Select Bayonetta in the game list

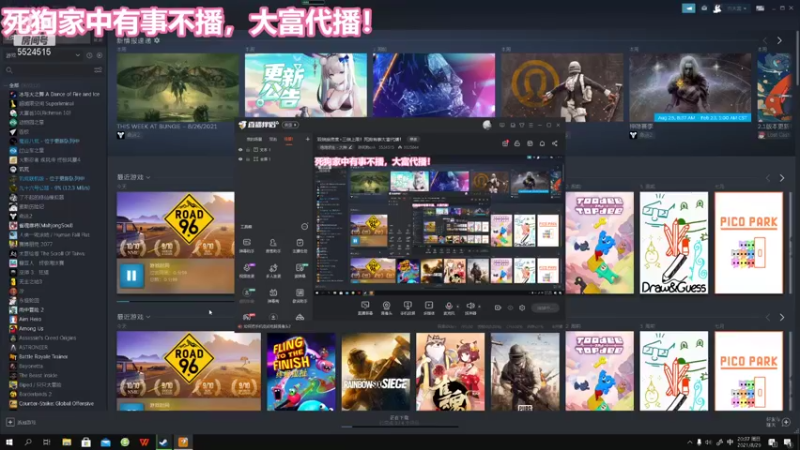(x=26, y=366)
